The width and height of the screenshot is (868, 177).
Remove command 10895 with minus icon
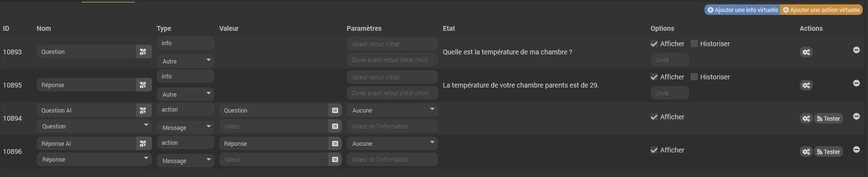coord(856,83)
